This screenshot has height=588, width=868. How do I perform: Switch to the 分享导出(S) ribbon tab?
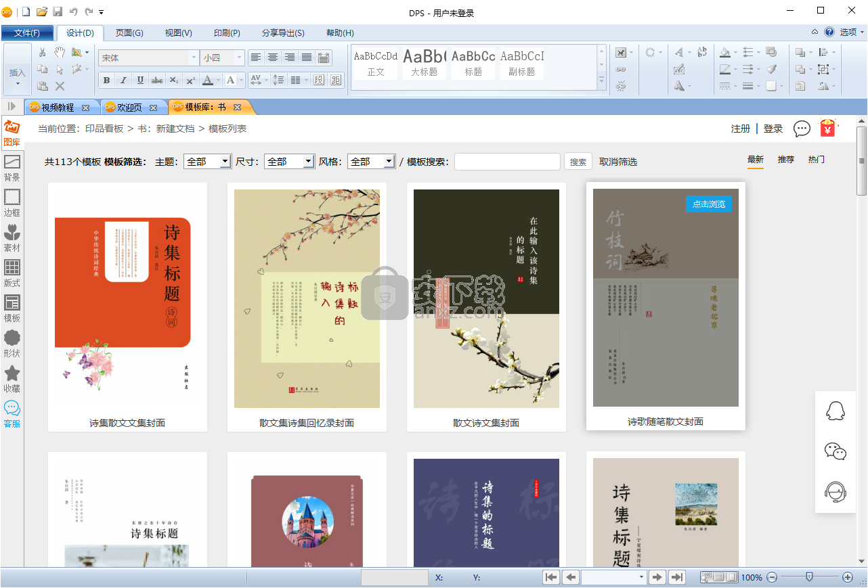[283, 33]
